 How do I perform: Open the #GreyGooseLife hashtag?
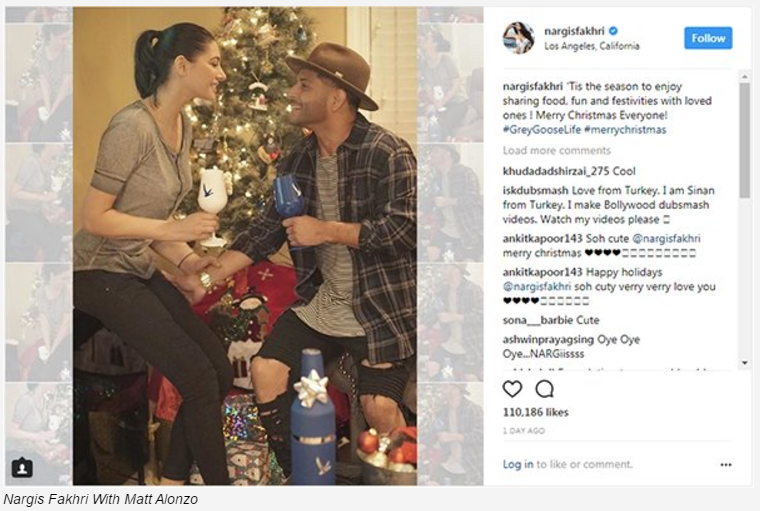tap(541, 129)
